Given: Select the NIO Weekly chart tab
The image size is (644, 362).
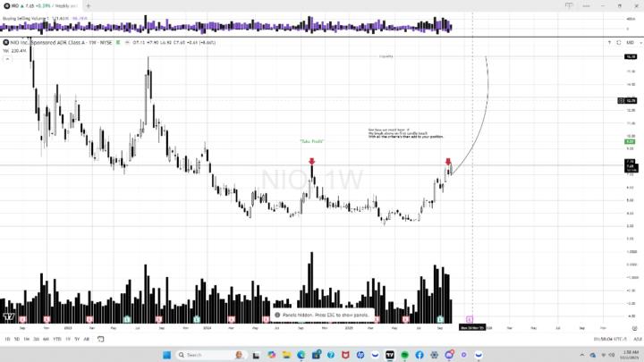Looking at the screenshot, I should [x=40, y=5].
